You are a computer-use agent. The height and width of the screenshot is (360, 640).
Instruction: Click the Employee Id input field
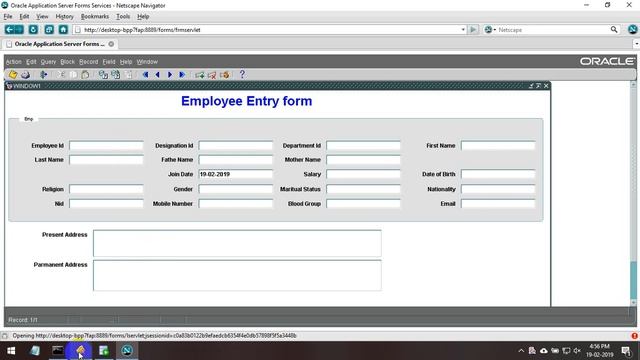click(106, 146)
